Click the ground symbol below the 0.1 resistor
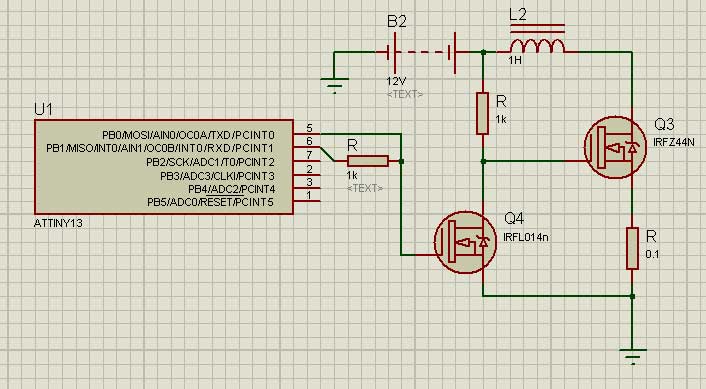 point(633,356)
